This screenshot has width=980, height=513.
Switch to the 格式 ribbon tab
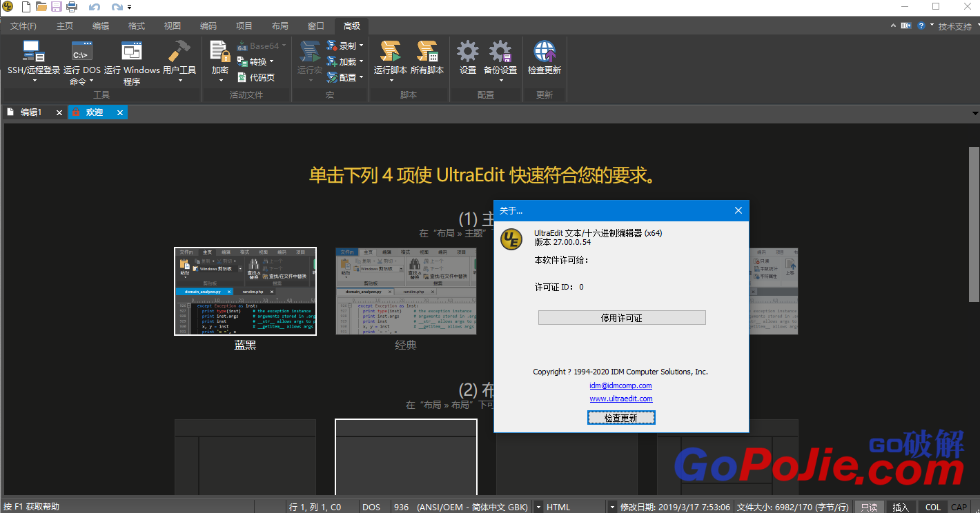coord(137,26)
